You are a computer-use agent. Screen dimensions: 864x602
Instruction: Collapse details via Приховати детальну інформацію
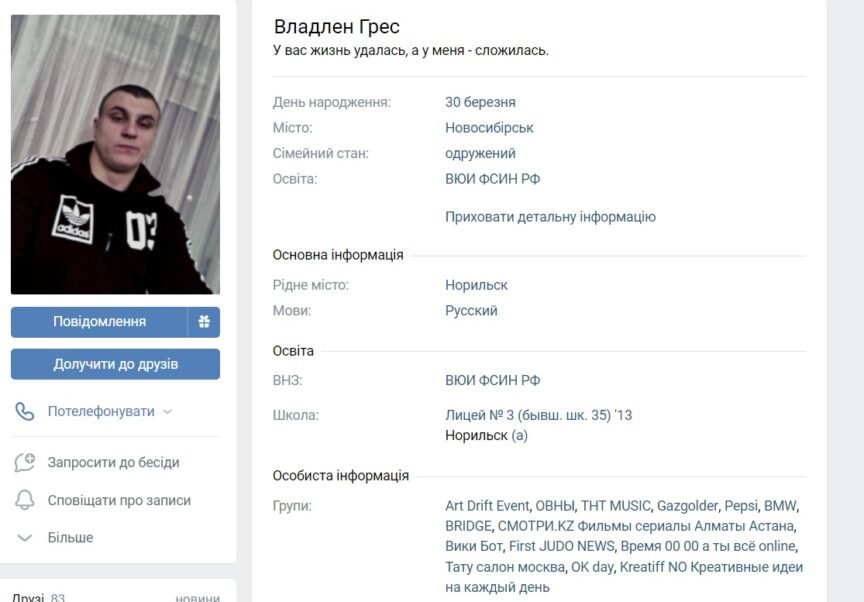(x=550, y=217)
